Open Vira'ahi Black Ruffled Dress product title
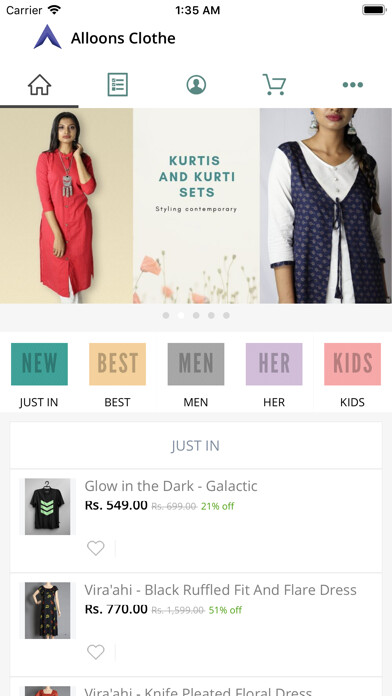This screenshot has width=392, height=696. pos(220,589)
